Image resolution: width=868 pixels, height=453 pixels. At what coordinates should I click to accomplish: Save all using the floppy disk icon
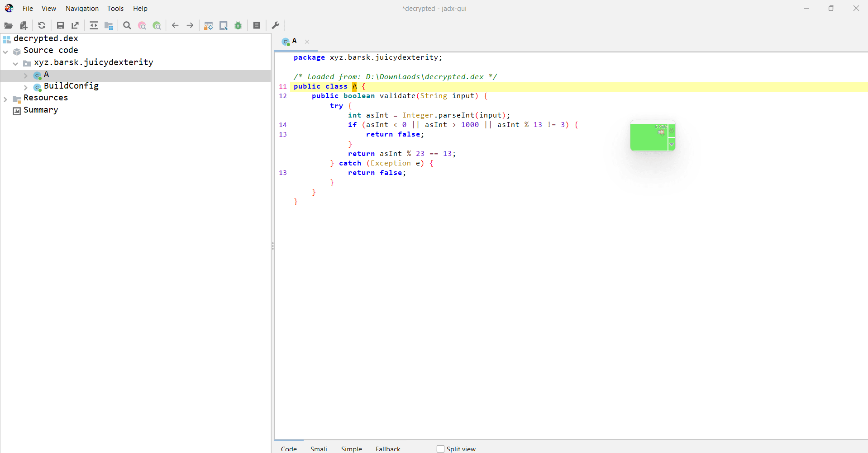pyautogui.click(x=60, y=26)
